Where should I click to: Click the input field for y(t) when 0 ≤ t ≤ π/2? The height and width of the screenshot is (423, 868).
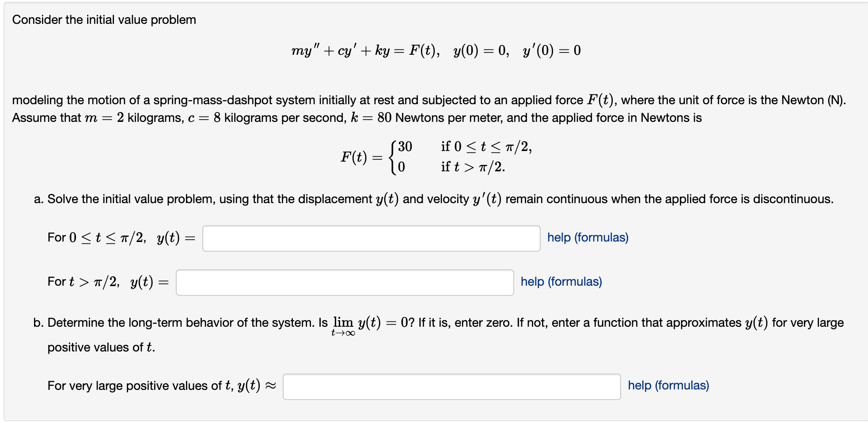(371, 238)
